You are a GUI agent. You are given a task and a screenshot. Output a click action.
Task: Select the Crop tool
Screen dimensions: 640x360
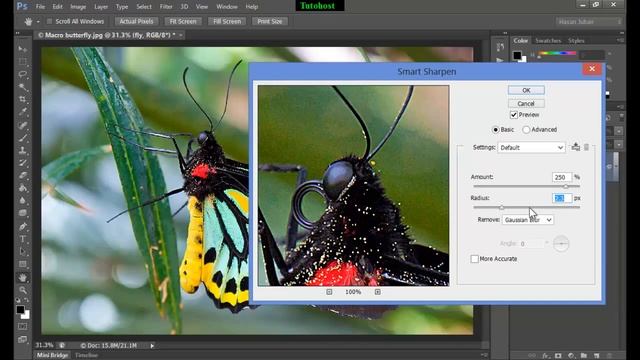[x=22, y=100]
